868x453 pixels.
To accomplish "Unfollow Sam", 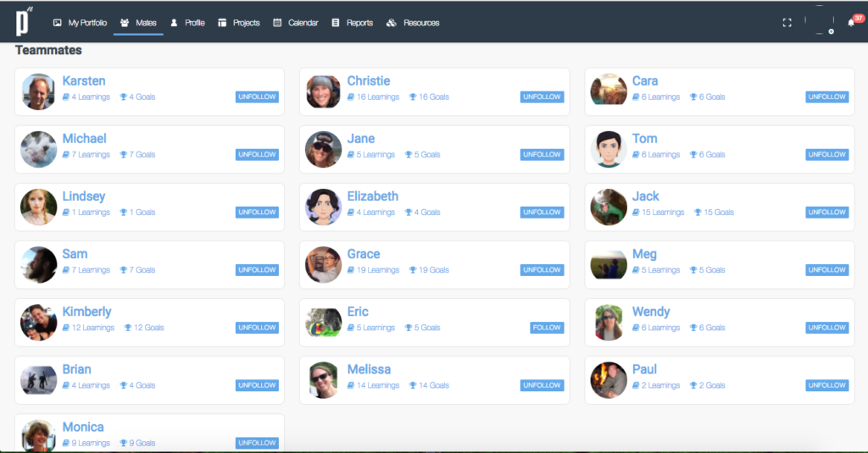I will (x=257, y=270).
